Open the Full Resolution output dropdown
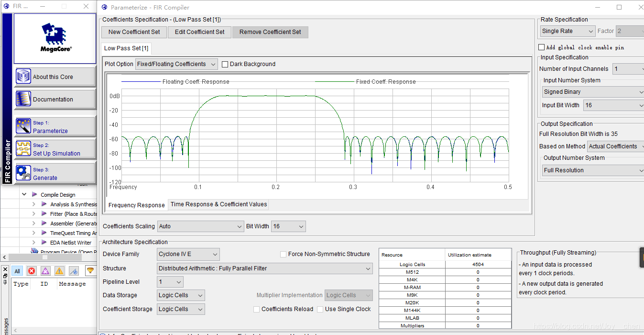This screenshot has height=335, width=644. (593, 170)
